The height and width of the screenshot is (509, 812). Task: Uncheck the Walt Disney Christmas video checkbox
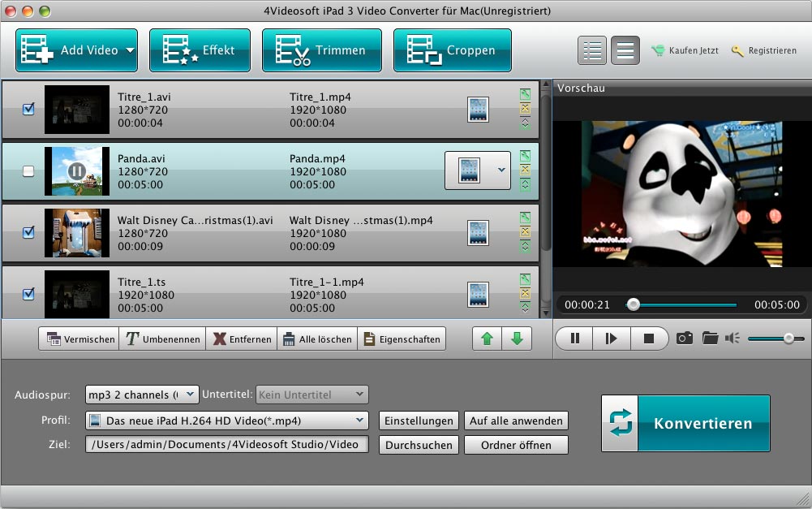pos(28,232)
